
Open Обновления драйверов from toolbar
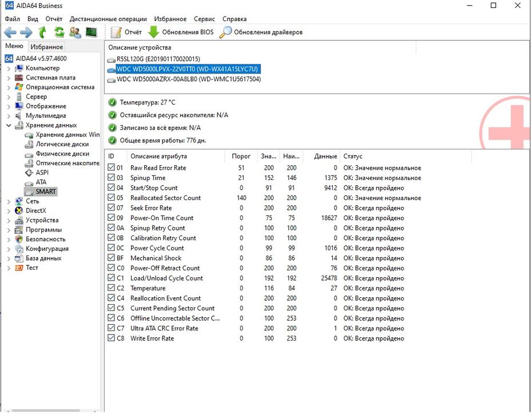click(261, 33)
